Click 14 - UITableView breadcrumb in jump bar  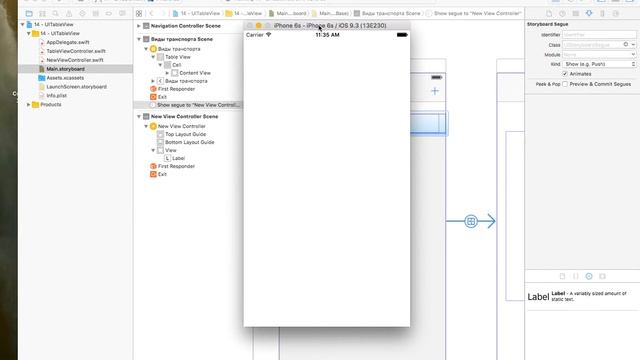tap(200, 13)
